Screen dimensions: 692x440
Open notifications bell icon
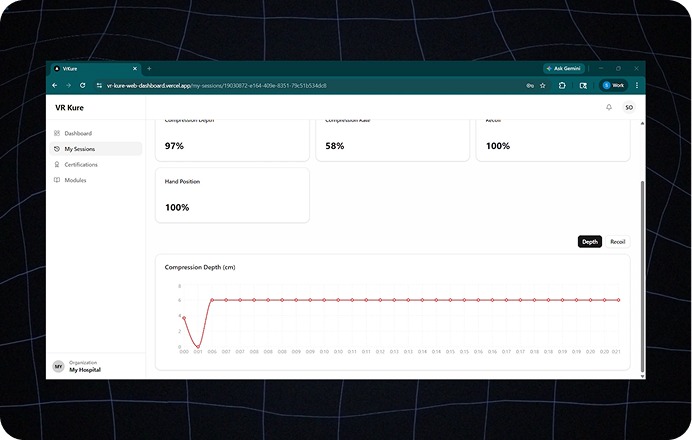(609, 107)
